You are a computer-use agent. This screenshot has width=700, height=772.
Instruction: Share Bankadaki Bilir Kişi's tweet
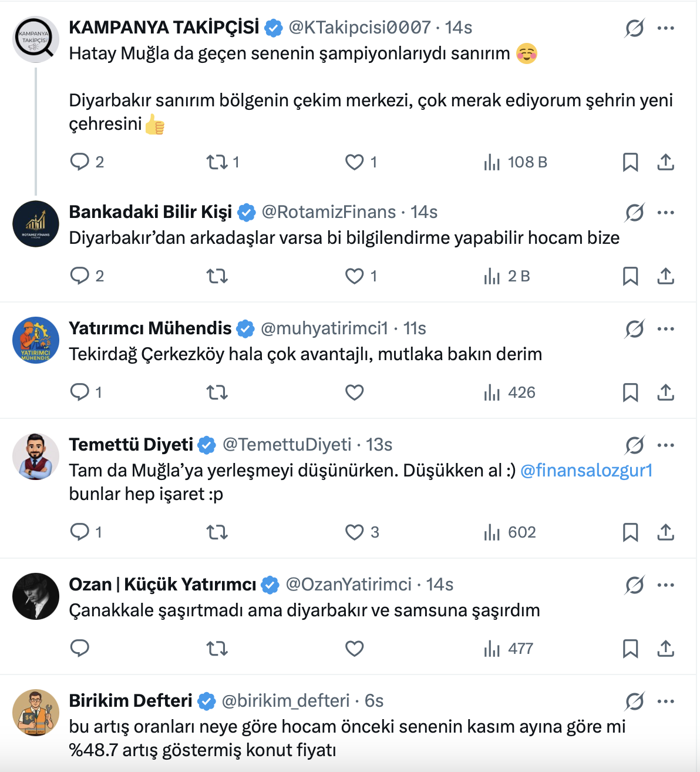pos(665,276)
